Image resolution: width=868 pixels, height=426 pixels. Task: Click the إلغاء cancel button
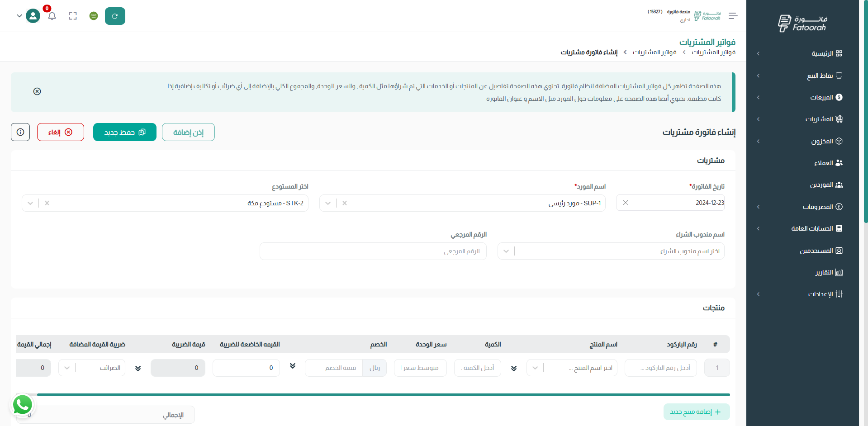click(61, 132)
